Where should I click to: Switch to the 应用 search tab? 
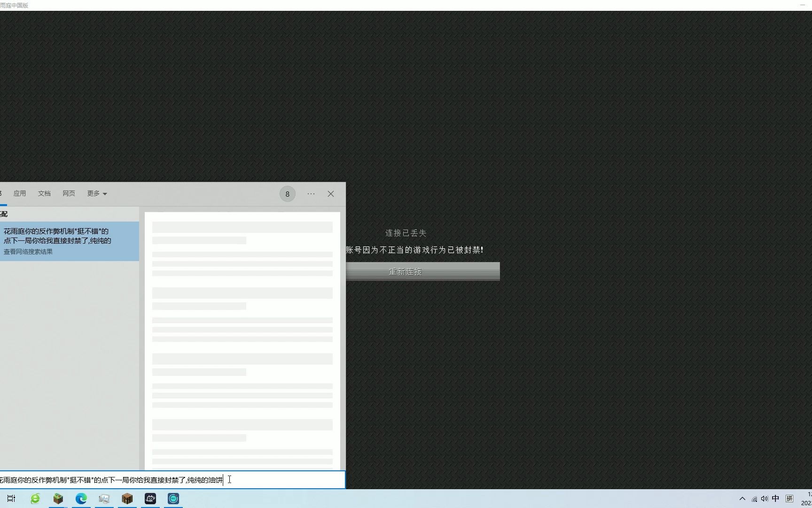point(20,193)
